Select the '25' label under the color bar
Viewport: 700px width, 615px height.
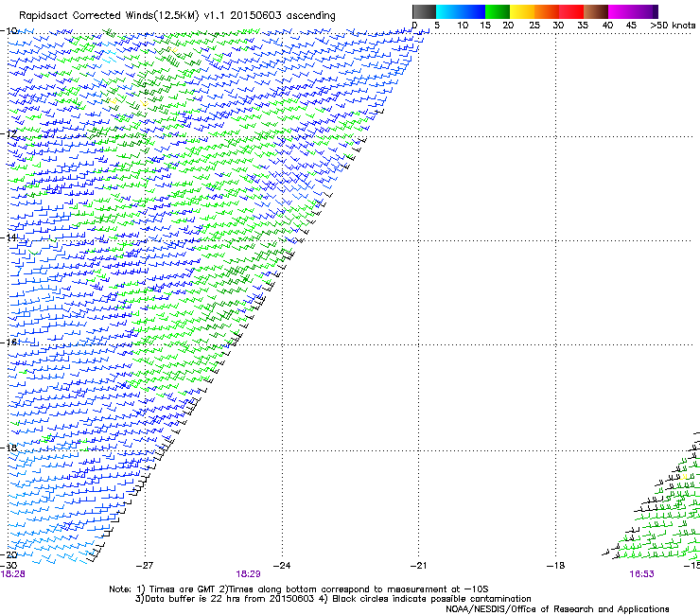point(534,26)
